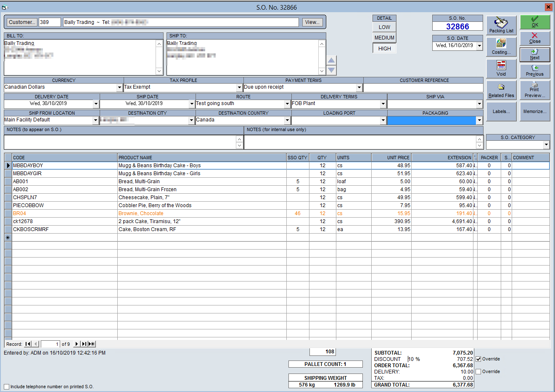555x392 pixels.
Task: Expand the Route dropdown
Action: [288, 104]
